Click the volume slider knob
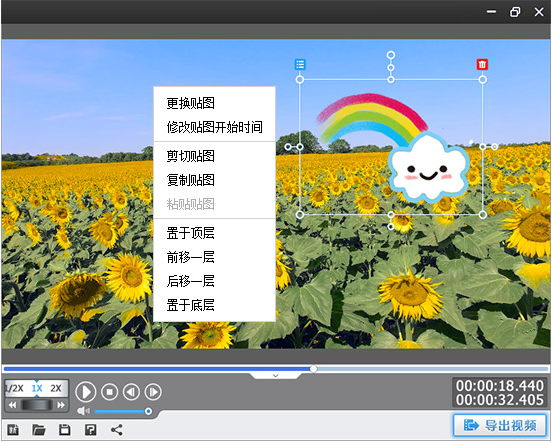Viewport: 552px width, 444px height. pyautogui.click(x=148, y=411)
